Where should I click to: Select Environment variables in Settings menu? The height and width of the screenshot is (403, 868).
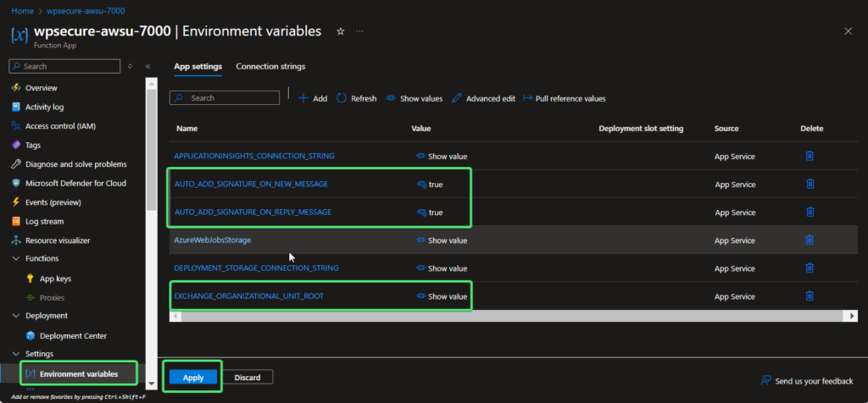(78, 373)
